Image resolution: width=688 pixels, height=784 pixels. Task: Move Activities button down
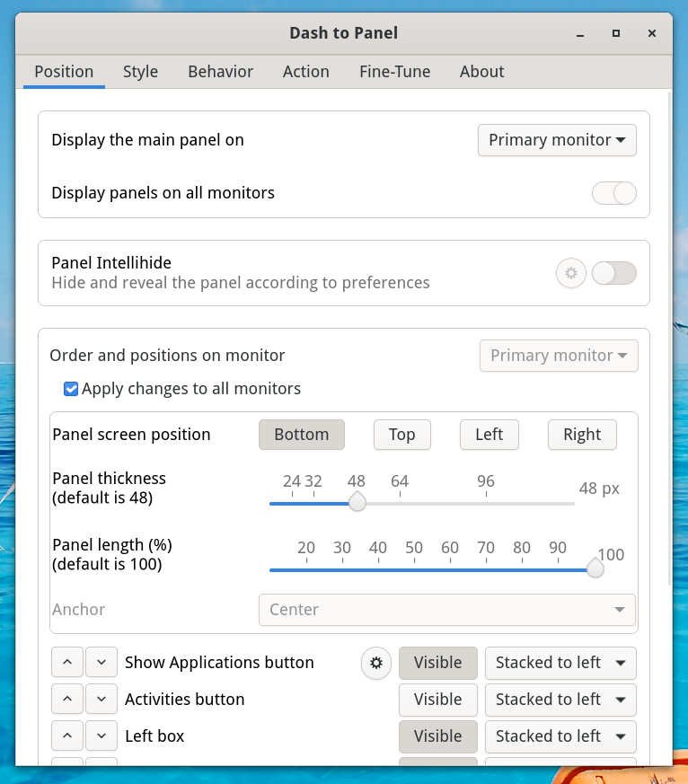(x=101, y=699)
